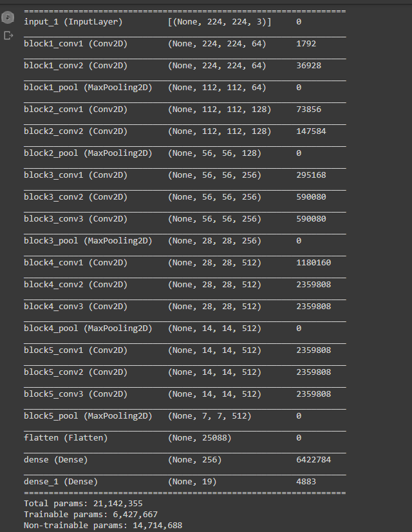Screen dimensions: 412x532
Task: Click the block5_pool (MaxPooling2D) layer name
Action: click(x=88, y=416)
